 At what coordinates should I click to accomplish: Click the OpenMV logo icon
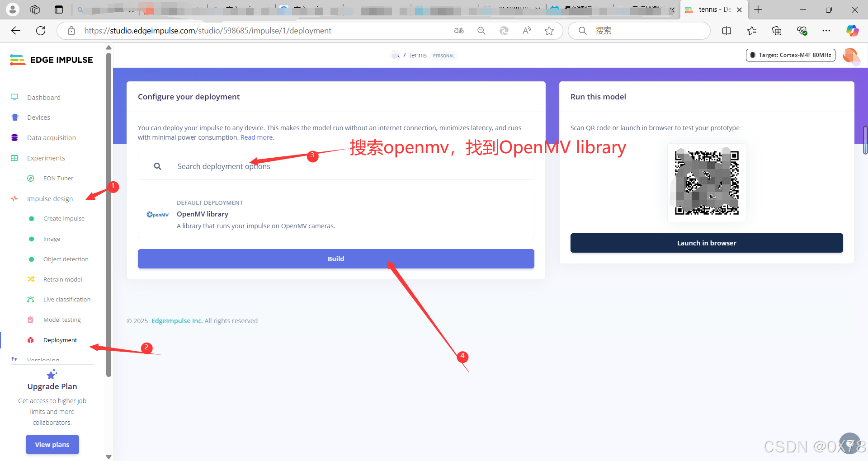158,215
